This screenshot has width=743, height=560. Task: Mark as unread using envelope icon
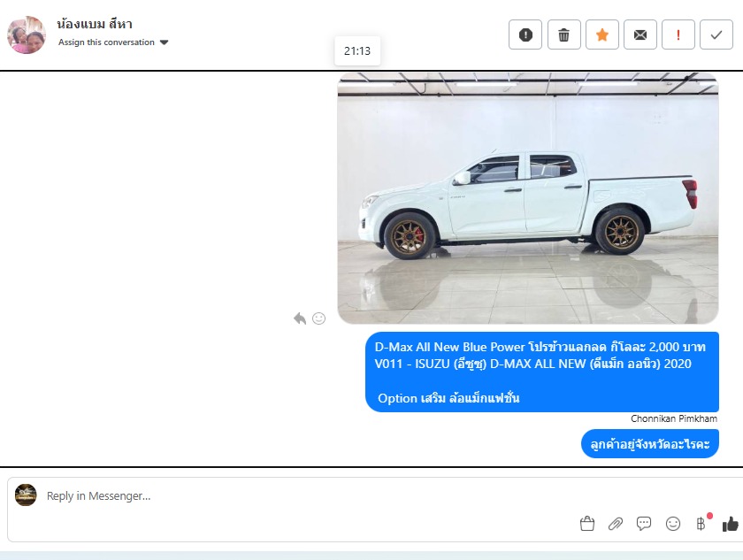point(640,35)
